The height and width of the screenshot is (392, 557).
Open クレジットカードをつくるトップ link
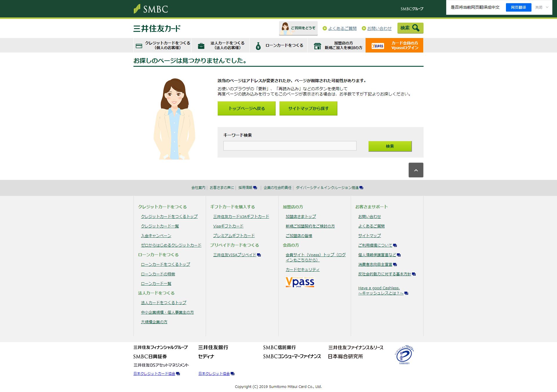pyautogui.click(x=169, y=216)
